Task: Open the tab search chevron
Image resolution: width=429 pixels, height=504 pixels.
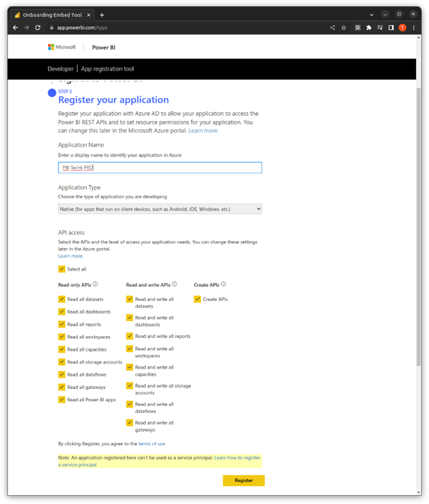Action: click(372, 14)
